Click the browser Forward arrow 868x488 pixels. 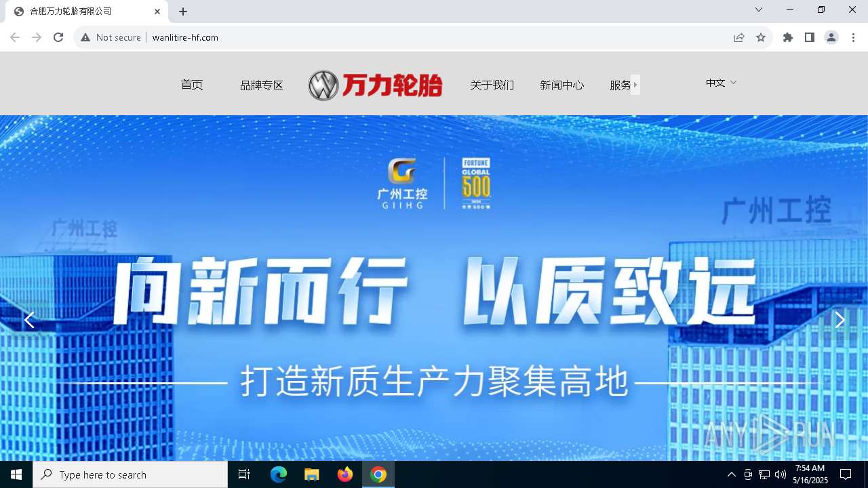point(37,37)
